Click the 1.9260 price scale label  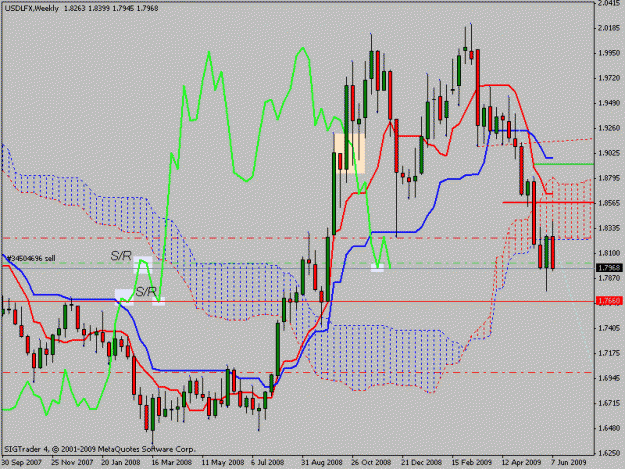tap(610, 128)
